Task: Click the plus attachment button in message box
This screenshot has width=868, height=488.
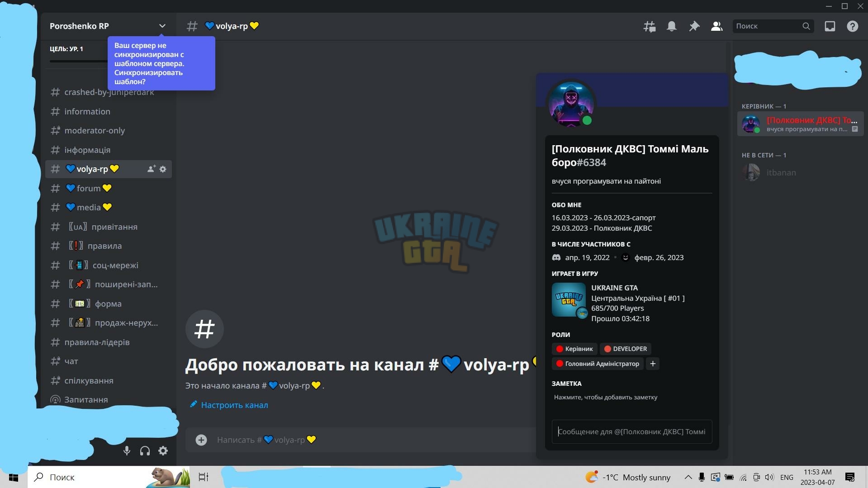Action: (x=201, y=440)
